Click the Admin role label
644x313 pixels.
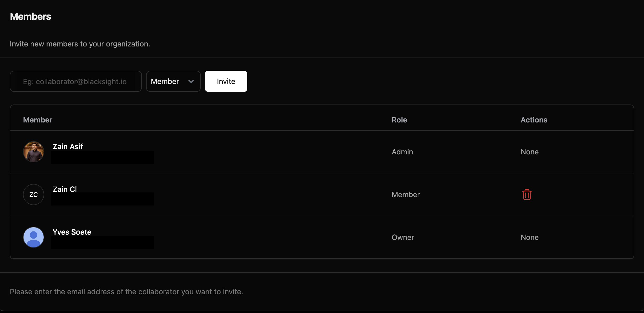(402, 152)
